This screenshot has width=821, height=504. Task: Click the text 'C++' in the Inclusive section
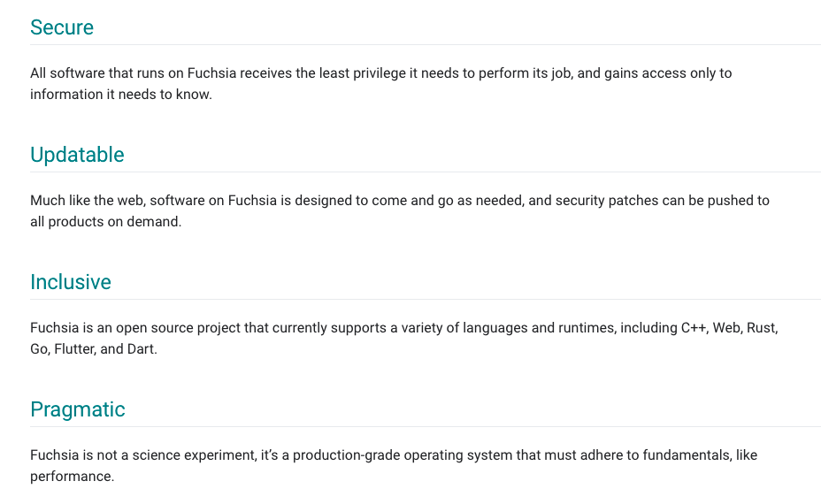coord(694,328)
